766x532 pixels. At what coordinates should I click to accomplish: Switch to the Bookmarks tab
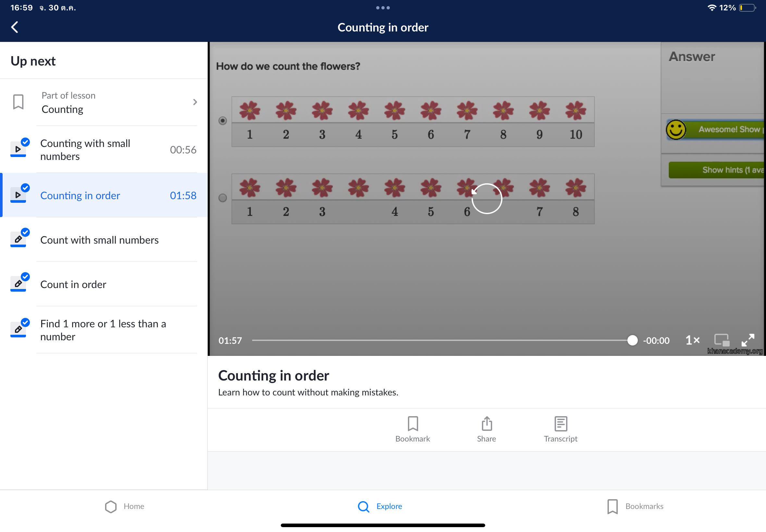click(635, 506)
